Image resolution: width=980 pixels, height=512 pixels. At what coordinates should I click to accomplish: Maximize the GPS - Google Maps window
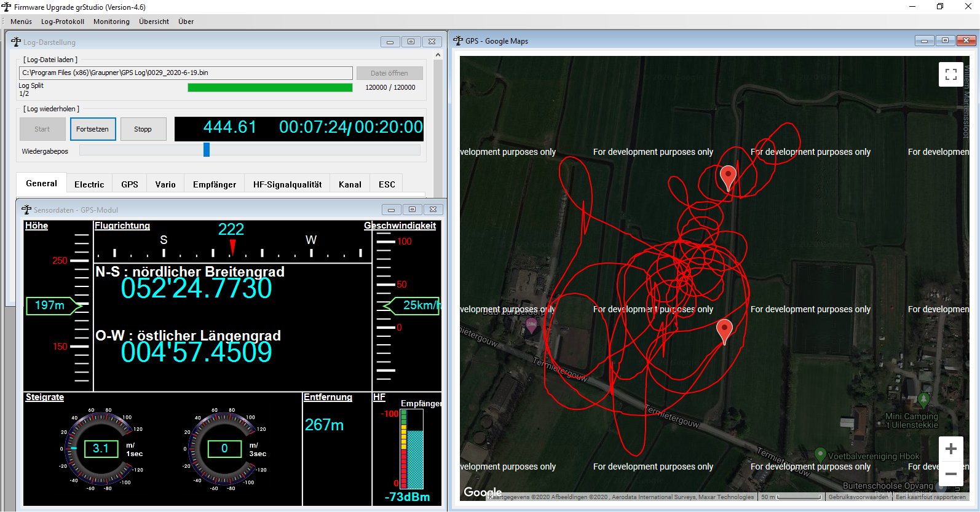coord(946,41)
